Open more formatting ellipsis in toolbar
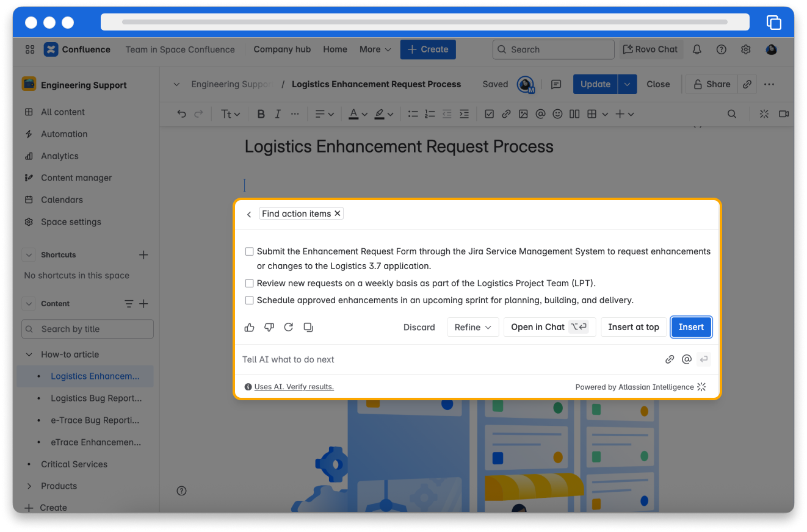The height and width of the screenshot is (532, 807). [295, 113]
